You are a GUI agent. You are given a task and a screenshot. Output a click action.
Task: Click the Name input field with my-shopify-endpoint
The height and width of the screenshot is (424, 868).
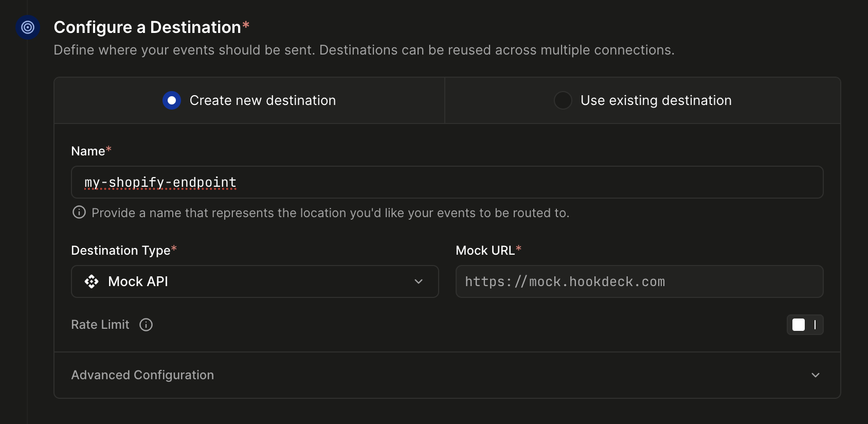[447, 182]
